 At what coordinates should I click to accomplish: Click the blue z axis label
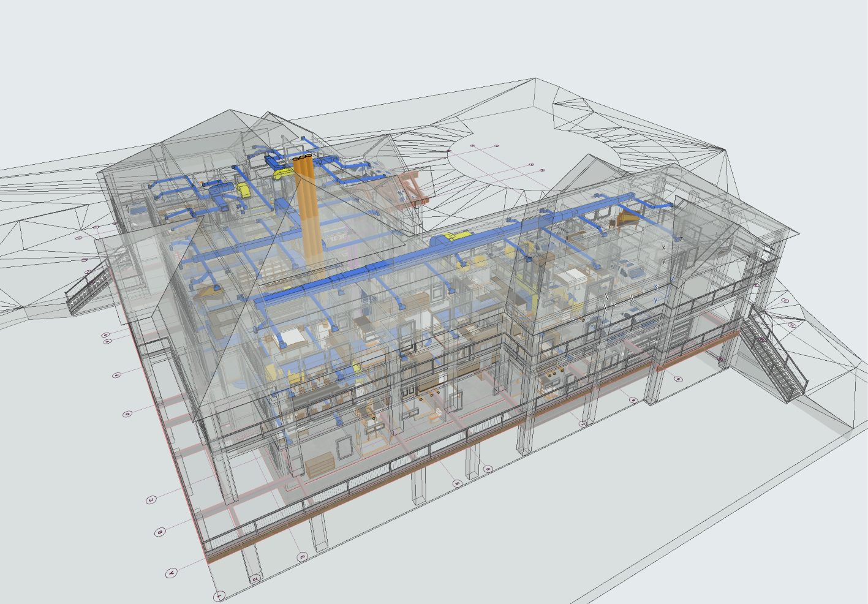pos(672,279)
